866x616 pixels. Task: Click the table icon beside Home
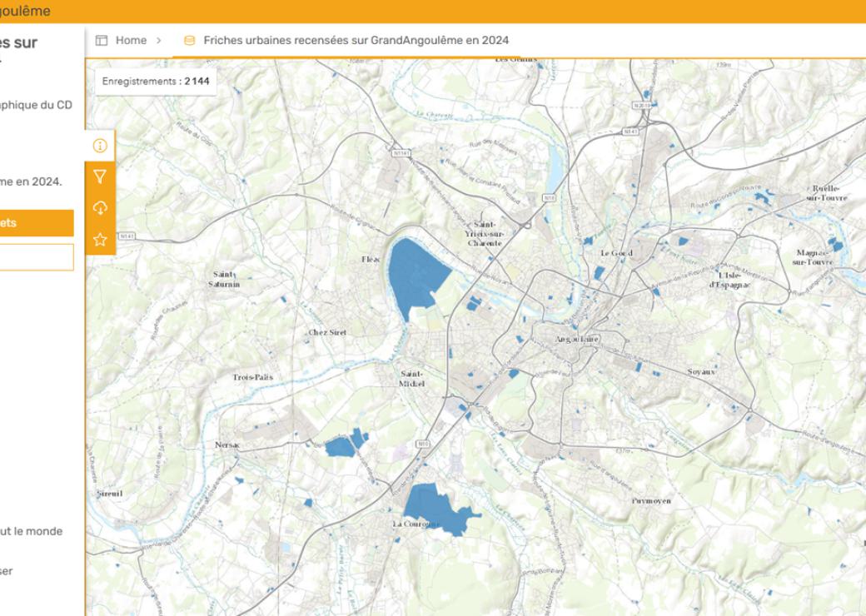(102, 40)
